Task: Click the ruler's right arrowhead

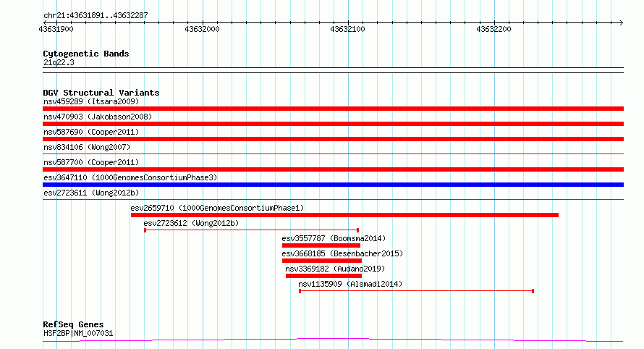Action: pos(621,22)
